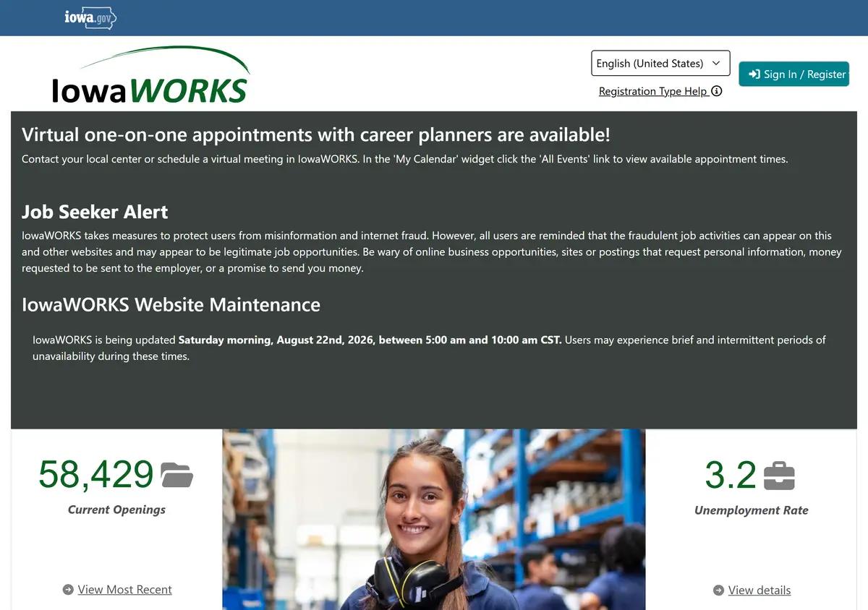Screen dimensions: 868x610
Task: Click the 58,429 openings count
Action: (x=96, y=475)
